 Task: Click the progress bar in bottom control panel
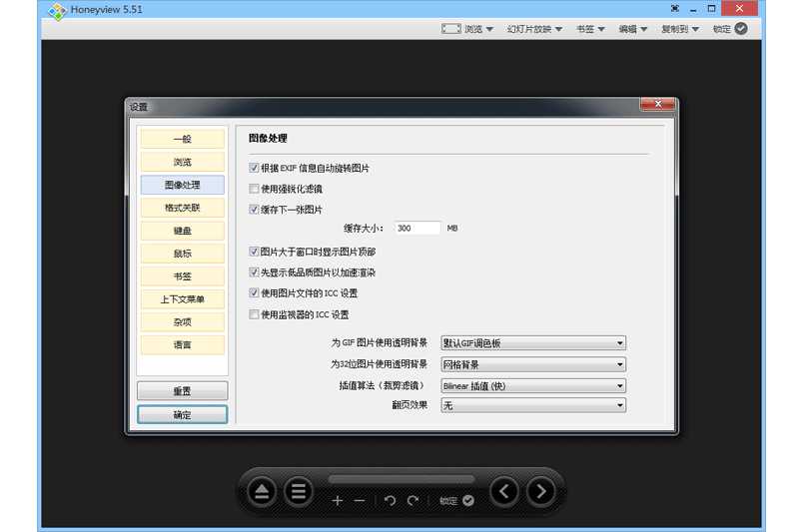click(401, 479)
